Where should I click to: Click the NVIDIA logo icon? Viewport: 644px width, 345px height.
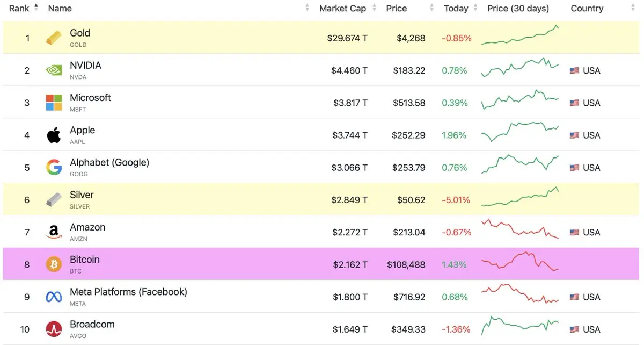(54, 70)
